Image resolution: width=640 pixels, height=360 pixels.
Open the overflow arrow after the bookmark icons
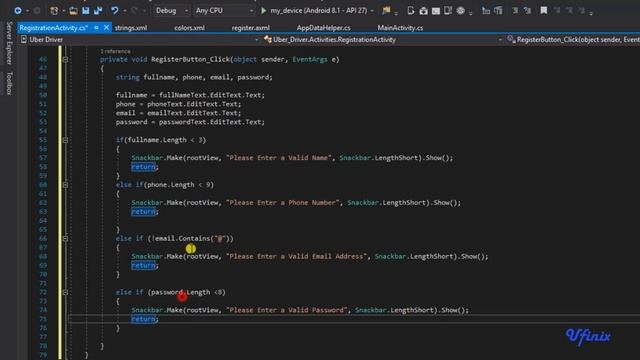tap(591, 13)
